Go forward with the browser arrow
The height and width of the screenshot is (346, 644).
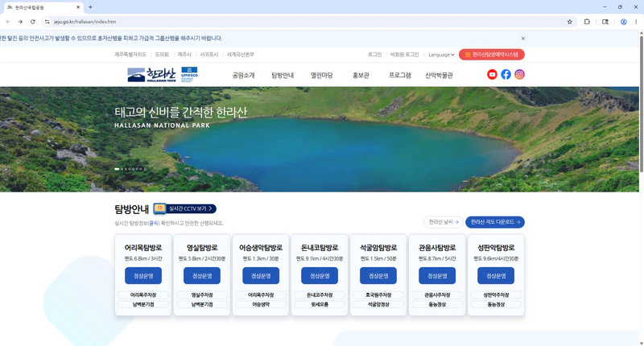(20, 22)
